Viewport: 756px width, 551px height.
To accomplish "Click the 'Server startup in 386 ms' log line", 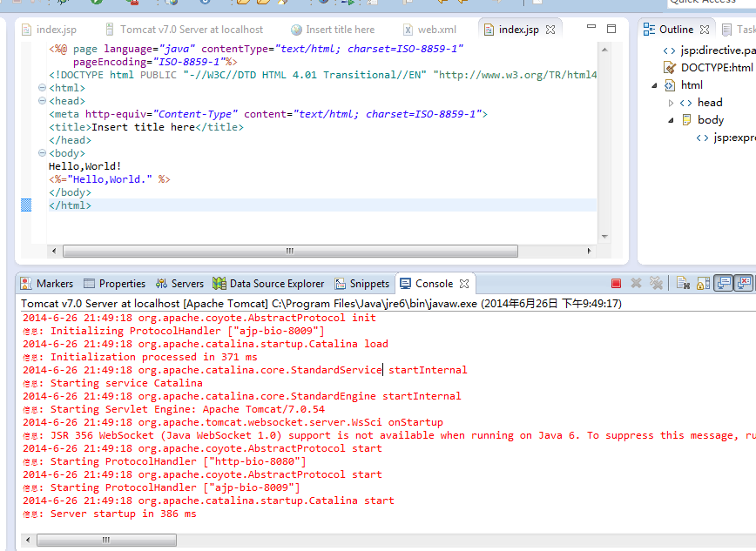I will pos(110,514).
